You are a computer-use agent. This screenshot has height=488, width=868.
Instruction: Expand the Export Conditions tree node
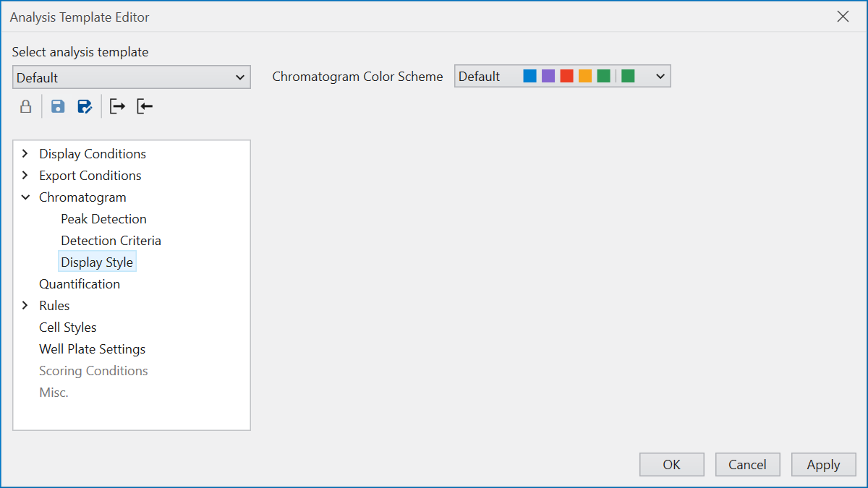(25, 175)
